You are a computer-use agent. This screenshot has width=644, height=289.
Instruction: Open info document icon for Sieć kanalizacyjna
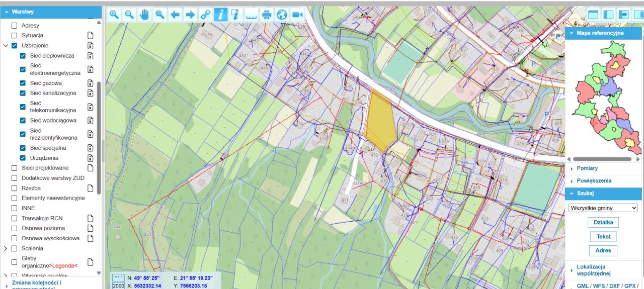91,93
